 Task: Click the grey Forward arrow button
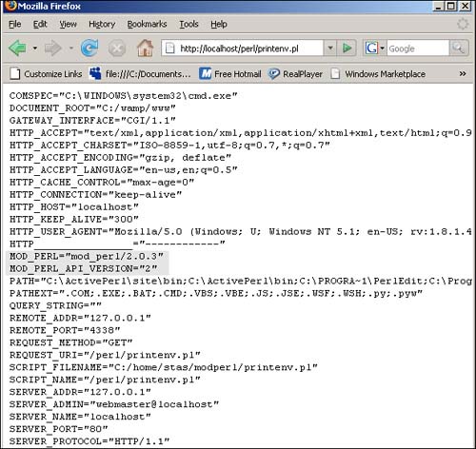(53, 49)
